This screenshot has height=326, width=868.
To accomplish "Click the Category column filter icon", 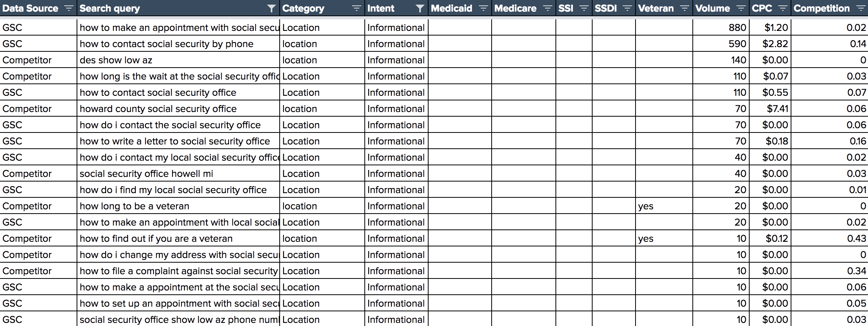I will (356, 8).
